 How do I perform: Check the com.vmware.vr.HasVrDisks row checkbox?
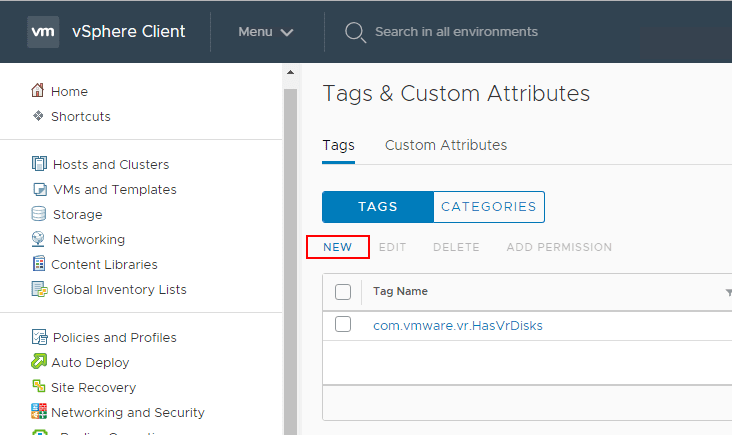343,324
